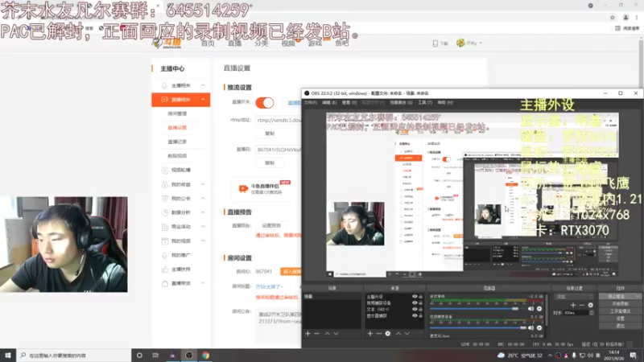Adjust the 台式音响 volume slider
The height and width of the screenshot is (362, 644).
tap(477, 309)
